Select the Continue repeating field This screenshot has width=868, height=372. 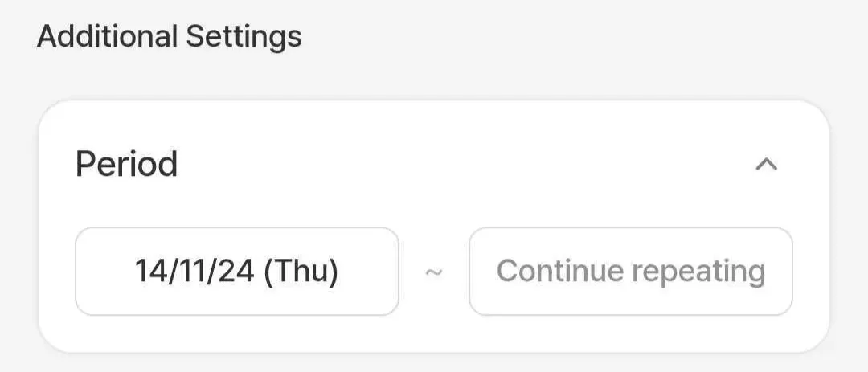coord(630,272)
